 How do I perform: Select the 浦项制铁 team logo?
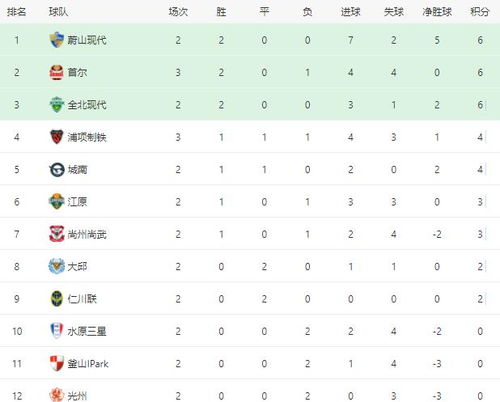point(57,137)
